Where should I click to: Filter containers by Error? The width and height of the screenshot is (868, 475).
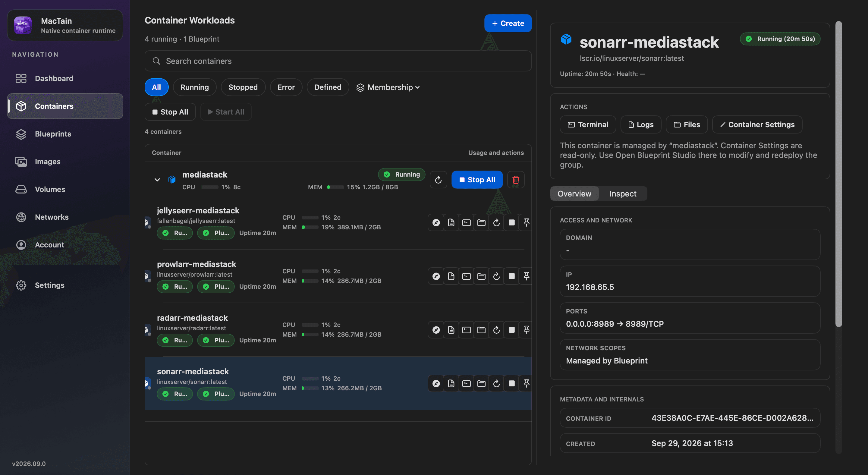pos(286,87)
